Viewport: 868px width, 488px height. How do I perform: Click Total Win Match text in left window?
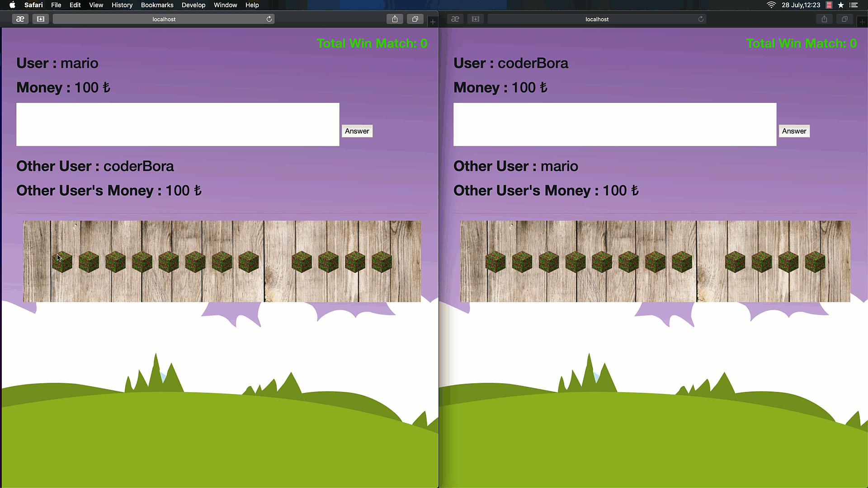coord(372,43)
